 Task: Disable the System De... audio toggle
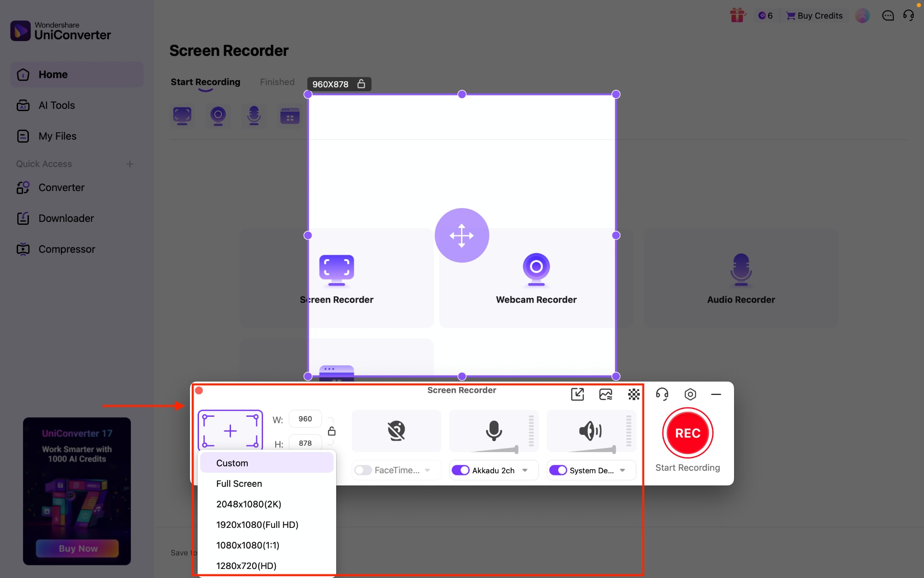click(x=558, y=470)
